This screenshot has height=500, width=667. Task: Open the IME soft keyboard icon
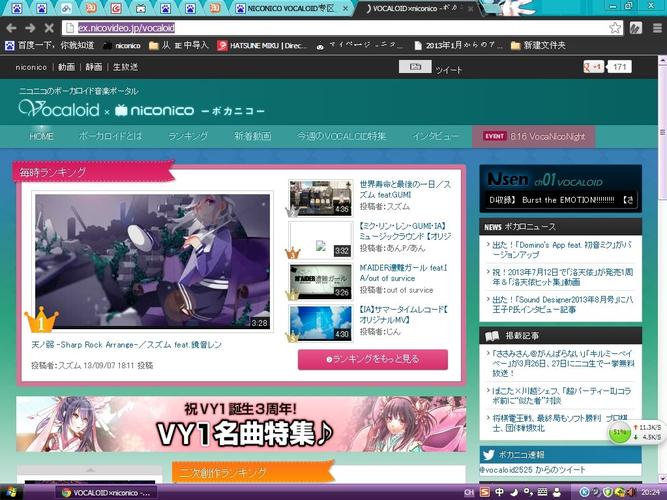point(542,492)
